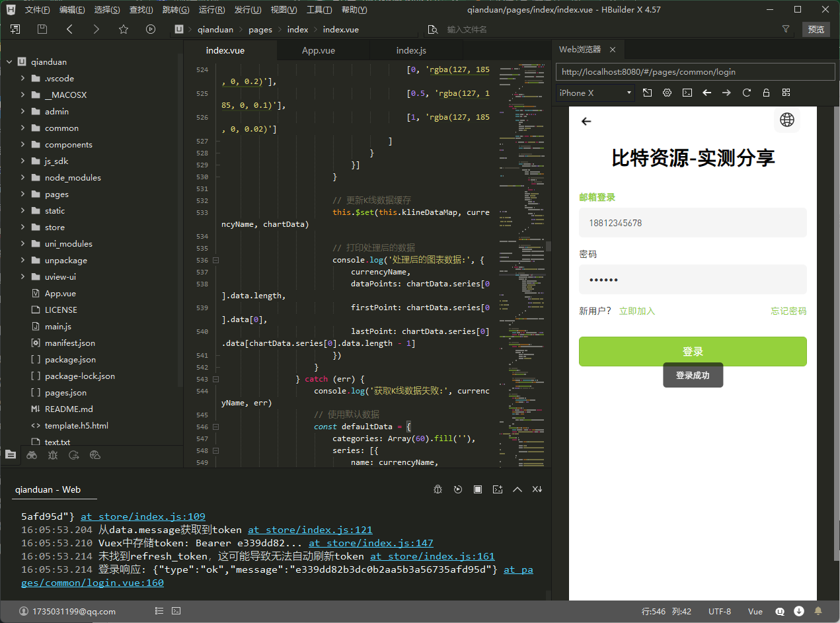Viewport: 840px width, 623px height.
Task: Click the console debug bug icon
Action: pyautogui.click(x=438, y=489)
